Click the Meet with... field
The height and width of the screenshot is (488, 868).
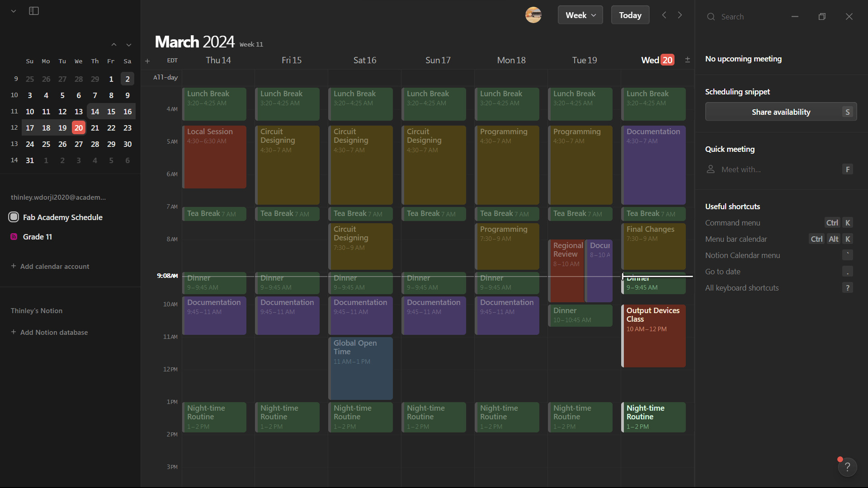(781, 169)
